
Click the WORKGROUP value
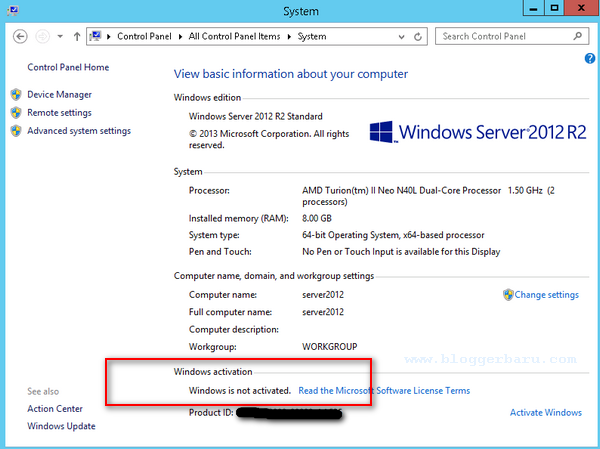point(329,347)
